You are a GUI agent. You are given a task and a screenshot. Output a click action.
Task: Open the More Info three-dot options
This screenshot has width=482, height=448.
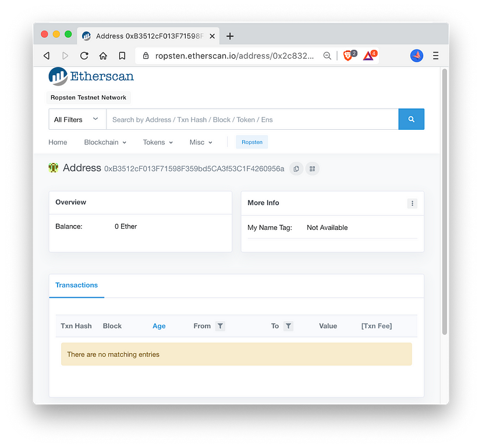412,203
